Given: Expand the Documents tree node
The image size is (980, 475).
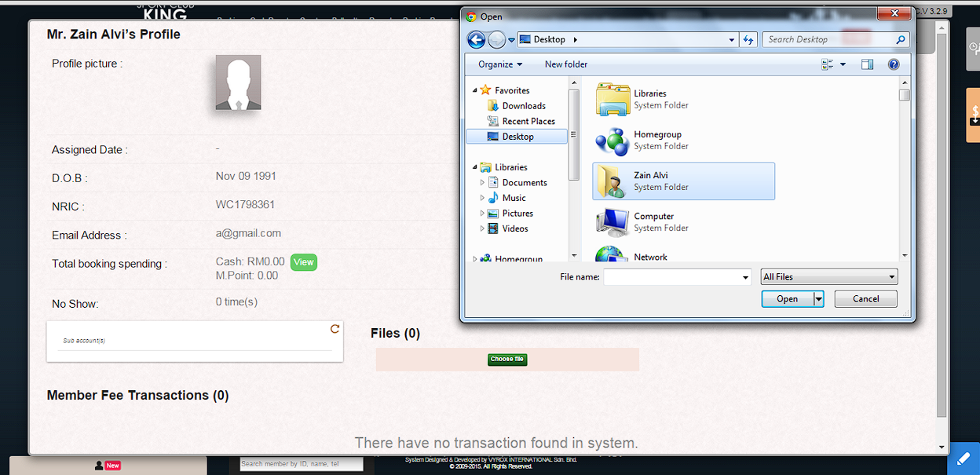Looking at the screenshot, I should (x=483, y=183).
